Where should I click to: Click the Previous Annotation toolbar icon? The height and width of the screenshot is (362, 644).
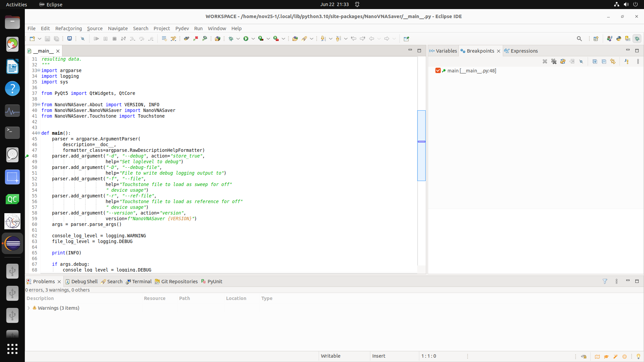coord(338,39)
